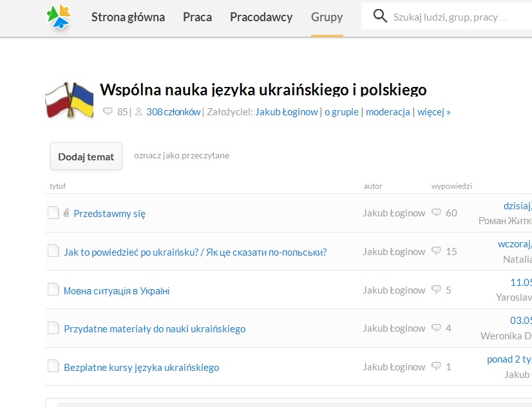532x407 pixels.
Task: Select the Grupy tab
Action: point(327,17)
